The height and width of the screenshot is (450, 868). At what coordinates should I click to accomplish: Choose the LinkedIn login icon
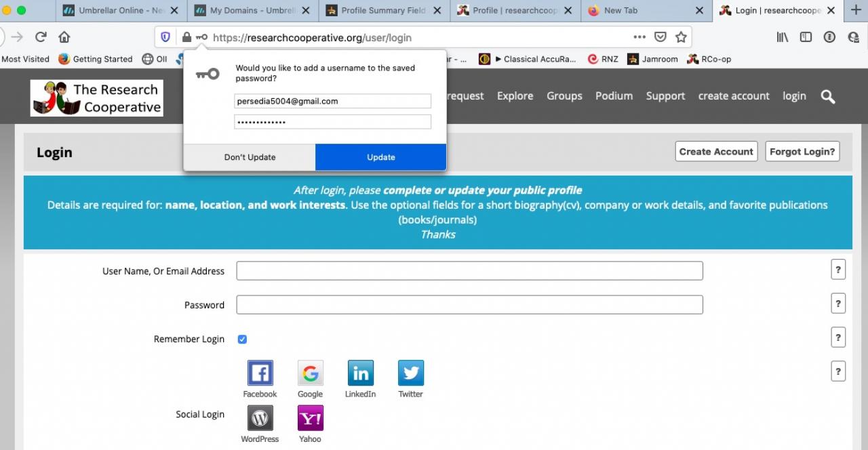(360, 373)
